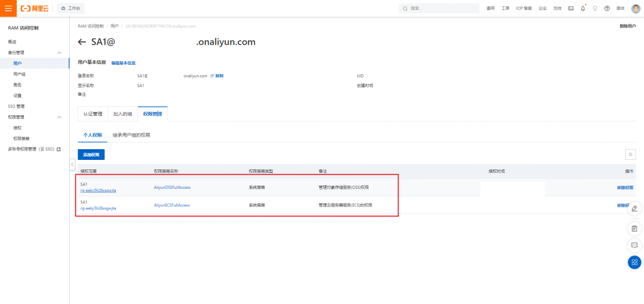644x304 pixels.
Task: Click 编辑基本信息 link
Action: point(123,63)
